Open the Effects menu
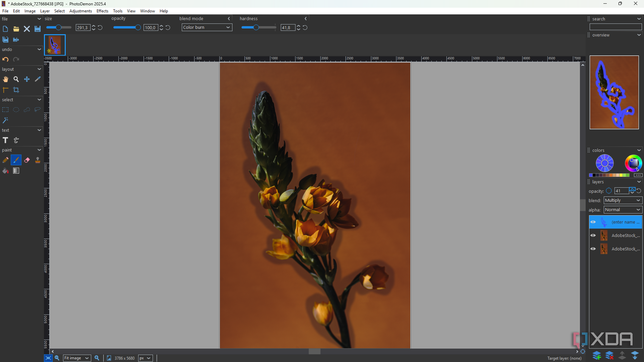This screenshot has width=644, height=362. (x=102, y=11)
